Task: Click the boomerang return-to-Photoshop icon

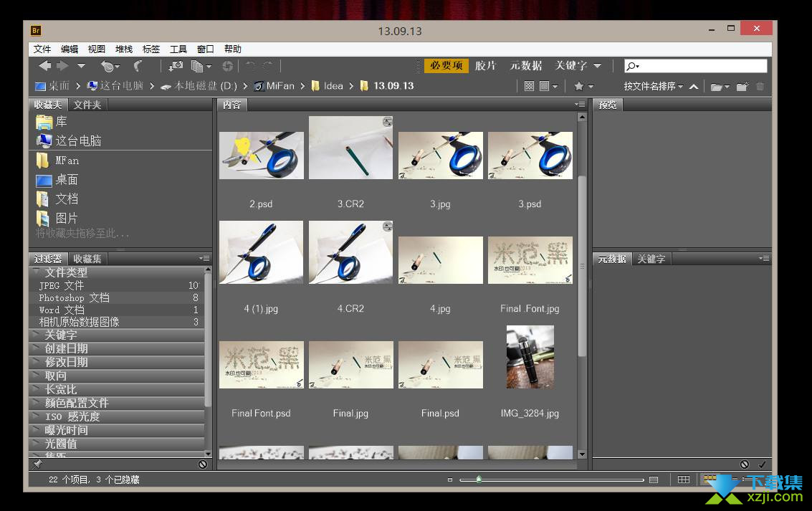Action: 138,66
